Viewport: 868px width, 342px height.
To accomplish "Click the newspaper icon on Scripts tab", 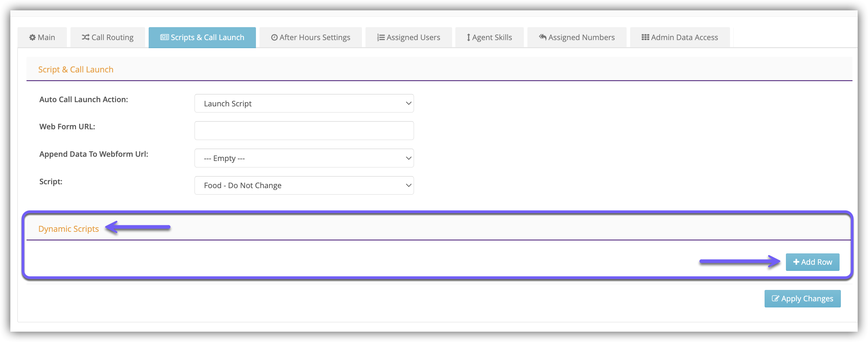I will coord(164,37).
